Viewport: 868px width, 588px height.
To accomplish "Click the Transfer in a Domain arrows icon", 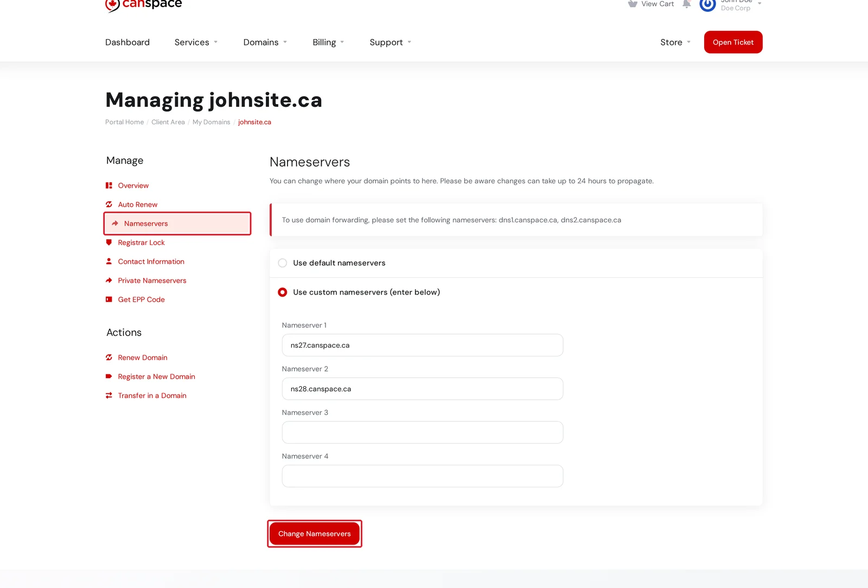I will [x=109, y=395].
